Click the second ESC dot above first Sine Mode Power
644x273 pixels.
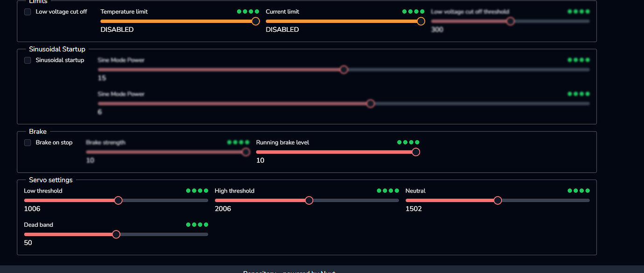pyautogui.click(x=575, y=59)
